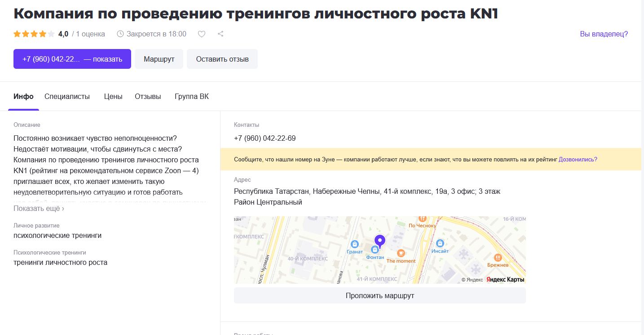Click the Брежнев restaurant marker on map

[x=498, y=258]
